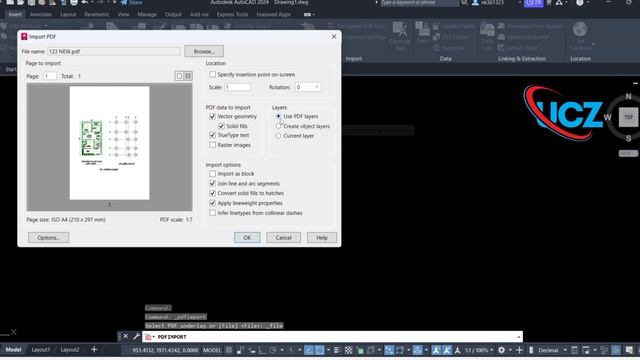Toggle quick properties icon in status bar

574,350
